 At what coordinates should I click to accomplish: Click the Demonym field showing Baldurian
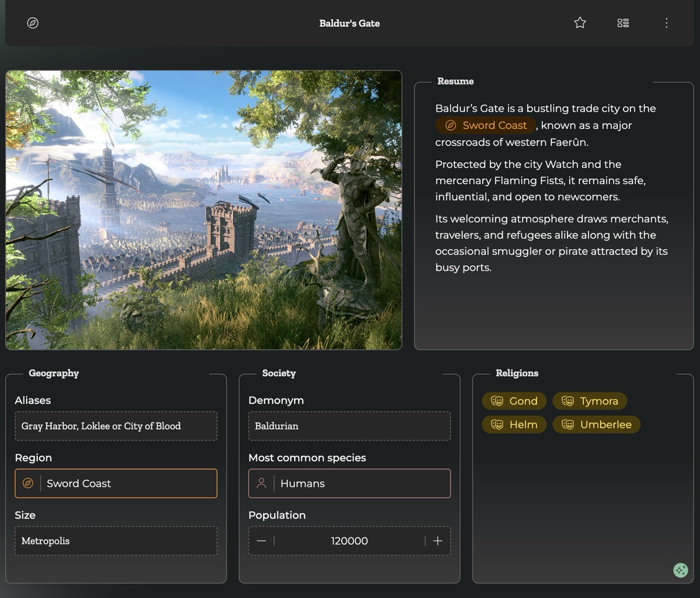pos(349,426)
